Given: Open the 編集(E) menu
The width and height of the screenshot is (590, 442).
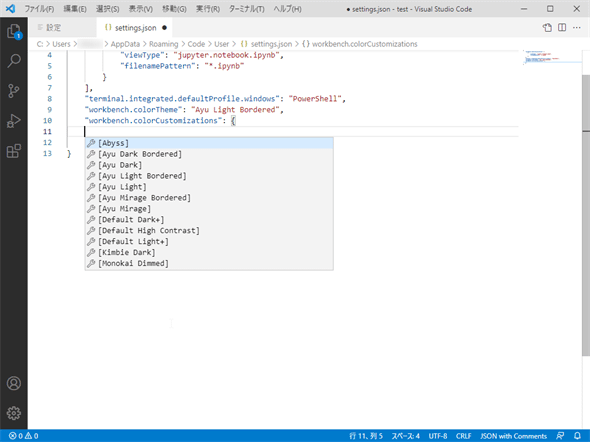Looking at the screenshot, I should (75, 9).
